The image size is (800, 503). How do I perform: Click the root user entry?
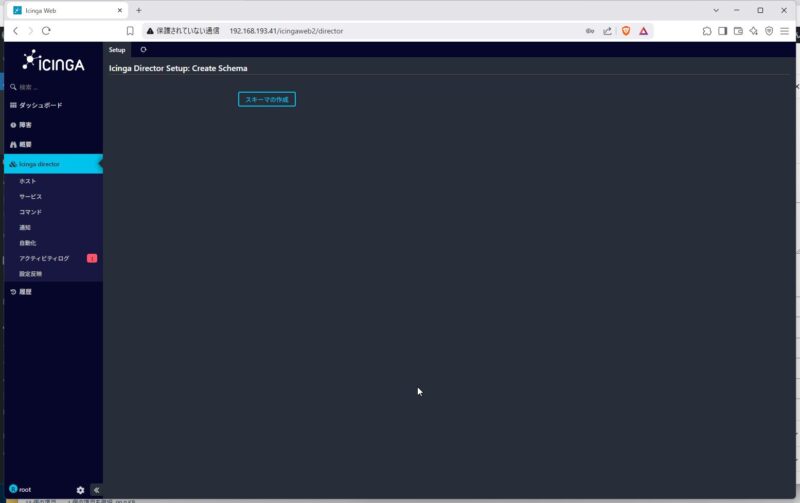[x=20, y=489]
